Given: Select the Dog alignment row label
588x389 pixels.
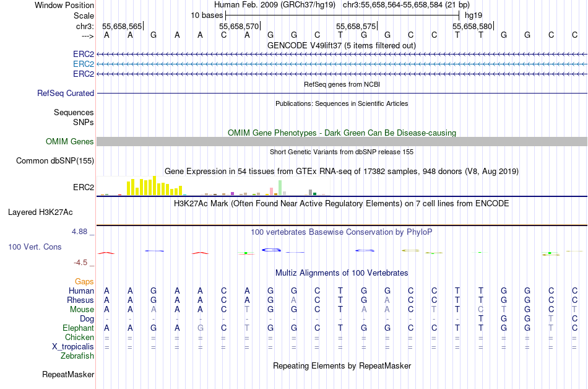Looking at the screenshot, I should coord(87,319).
